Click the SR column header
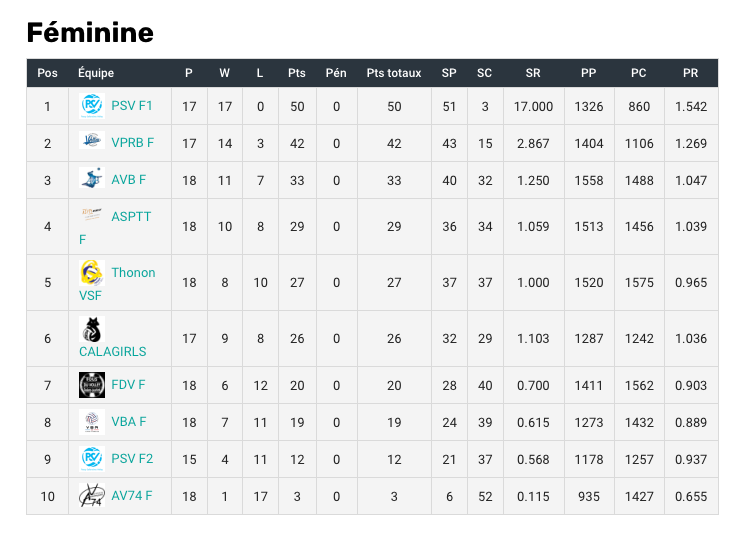This screenshot has width=747, height=542. [533, 73]
